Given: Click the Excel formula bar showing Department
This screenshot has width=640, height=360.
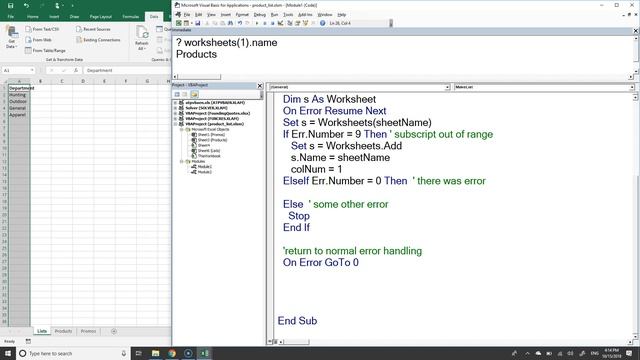Looking at the screenshot, I should pos(127,70).
